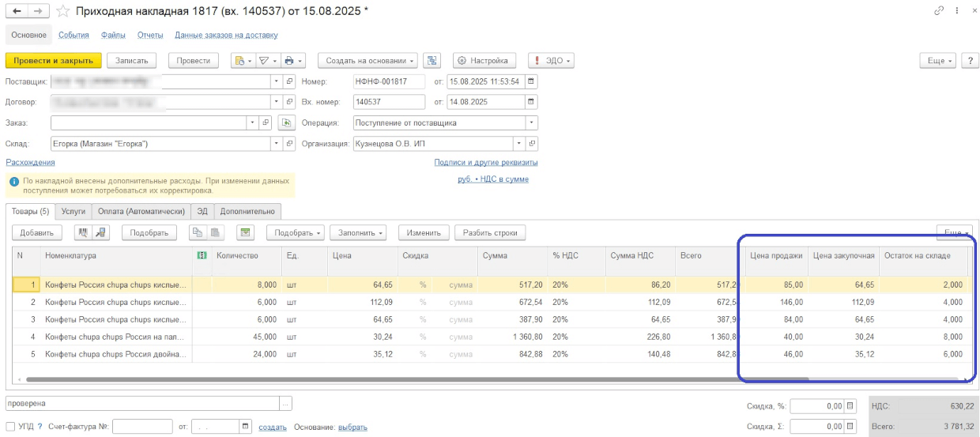Open the Оплата (Автоматически) tab
980x437 pixels.
[x=141, y=211]
